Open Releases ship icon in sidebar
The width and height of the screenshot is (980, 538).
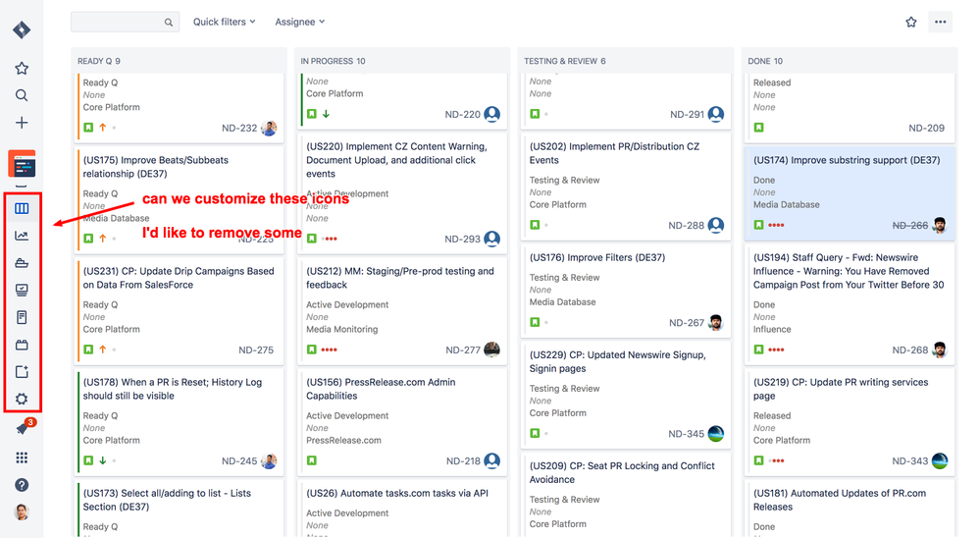(x=22, y=263)
